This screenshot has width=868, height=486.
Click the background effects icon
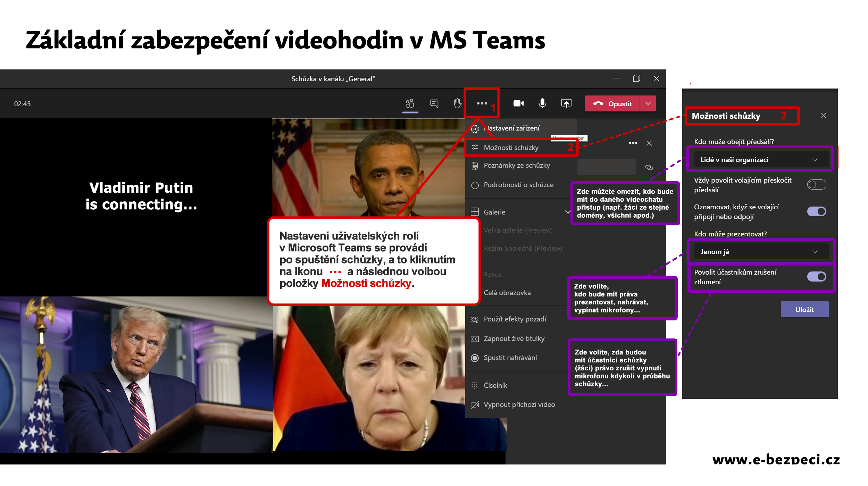[x=475, y=320]
